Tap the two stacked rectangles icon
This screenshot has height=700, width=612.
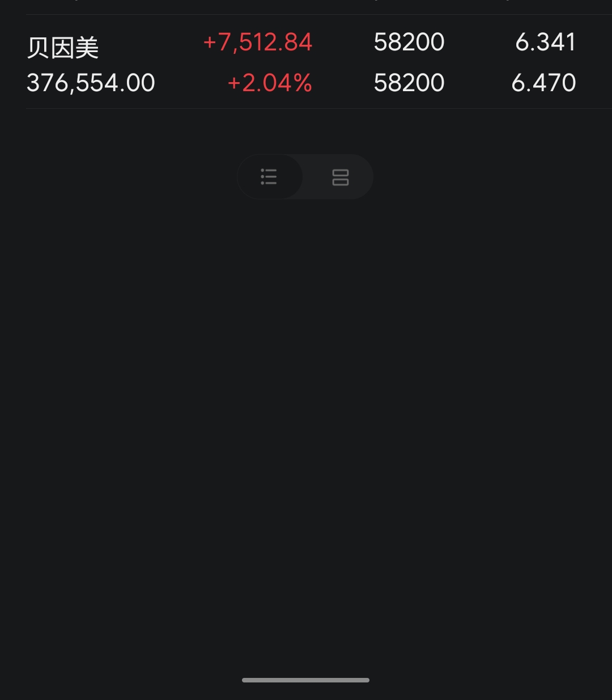tap(340, 177)
